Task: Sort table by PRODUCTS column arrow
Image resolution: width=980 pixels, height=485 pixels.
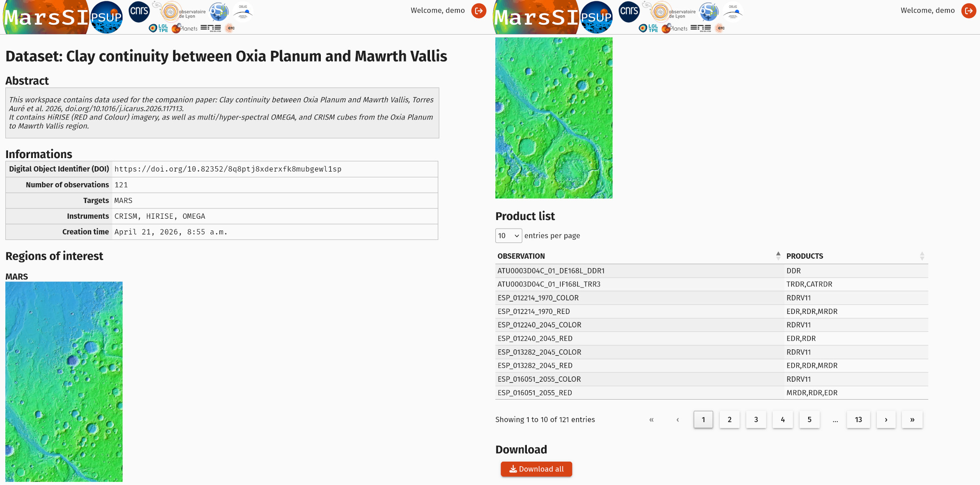Action: point(922,256)
